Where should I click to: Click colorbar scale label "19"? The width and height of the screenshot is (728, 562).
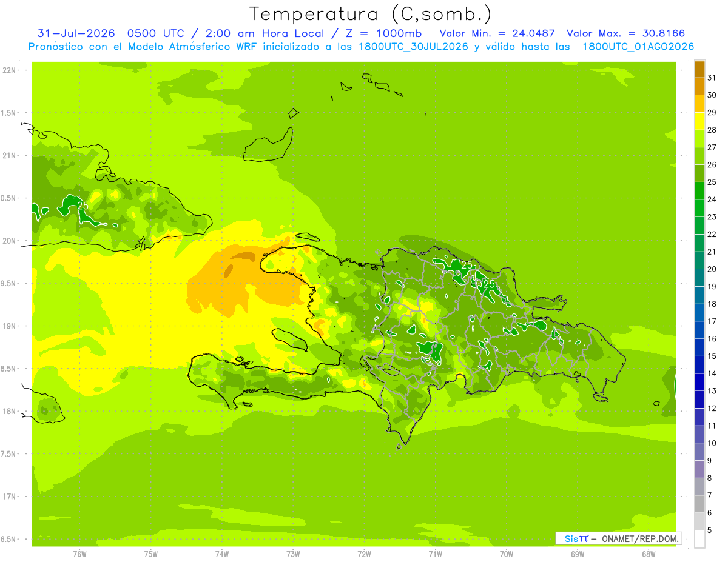click(712, 287)
